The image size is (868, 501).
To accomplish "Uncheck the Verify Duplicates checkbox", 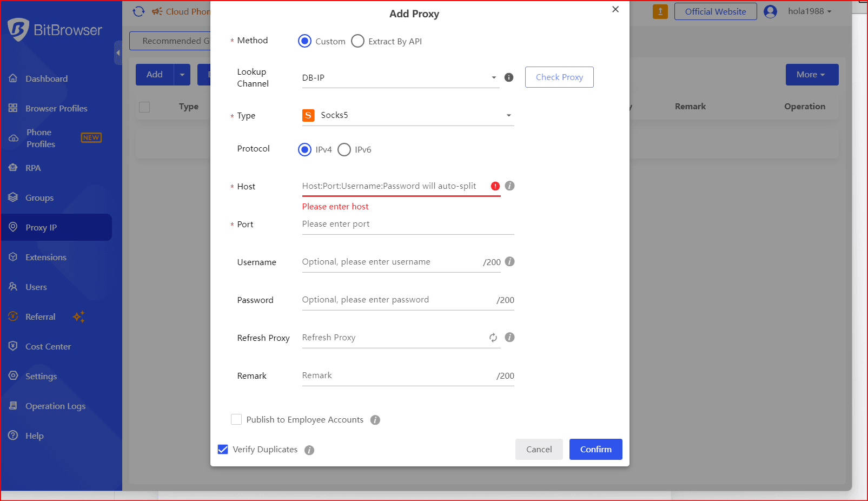I will [x=223, y=449].
